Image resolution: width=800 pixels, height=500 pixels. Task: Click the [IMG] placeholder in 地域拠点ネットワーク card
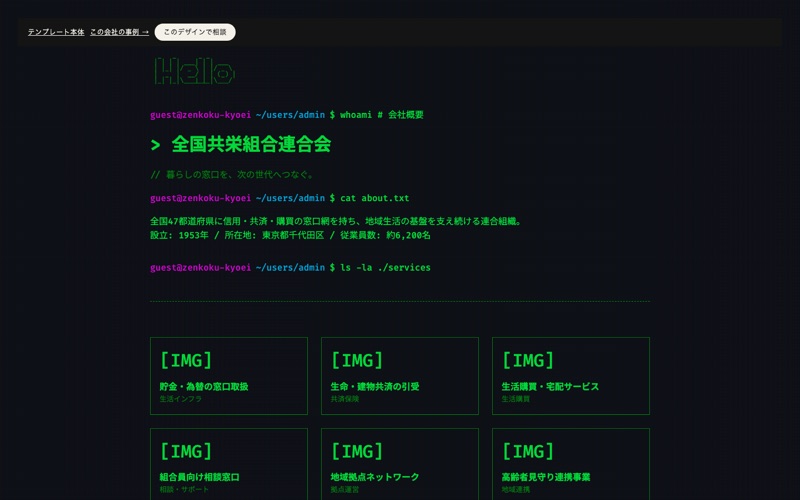tap(357, 452)
